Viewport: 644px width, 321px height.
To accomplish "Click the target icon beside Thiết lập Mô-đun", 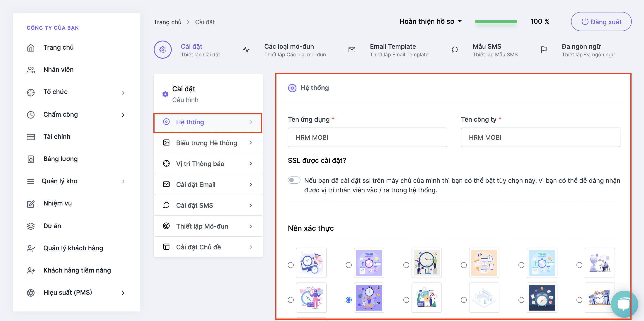I will click(x=166, y=226).
